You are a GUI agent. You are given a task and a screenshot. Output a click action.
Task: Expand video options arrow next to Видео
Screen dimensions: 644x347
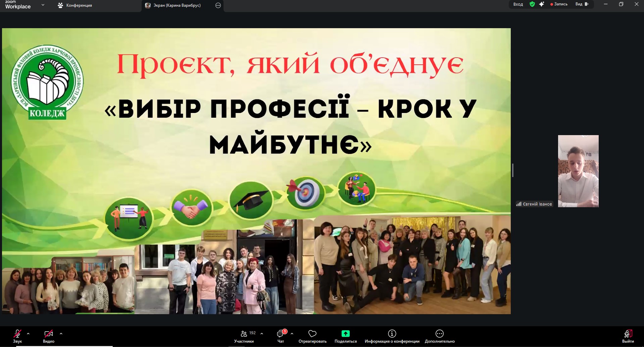(x=61, y=334)
